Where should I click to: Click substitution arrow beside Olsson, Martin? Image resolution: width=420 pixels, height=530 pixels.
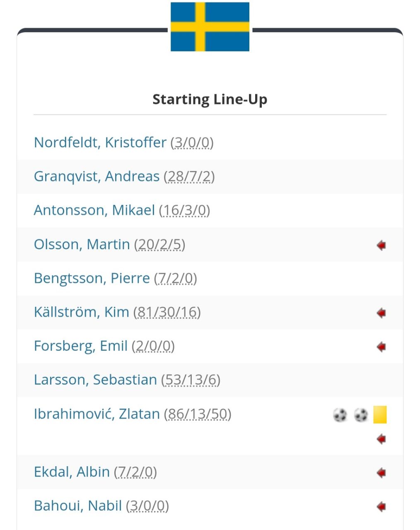pyautogui.click(x=381, y=245)
